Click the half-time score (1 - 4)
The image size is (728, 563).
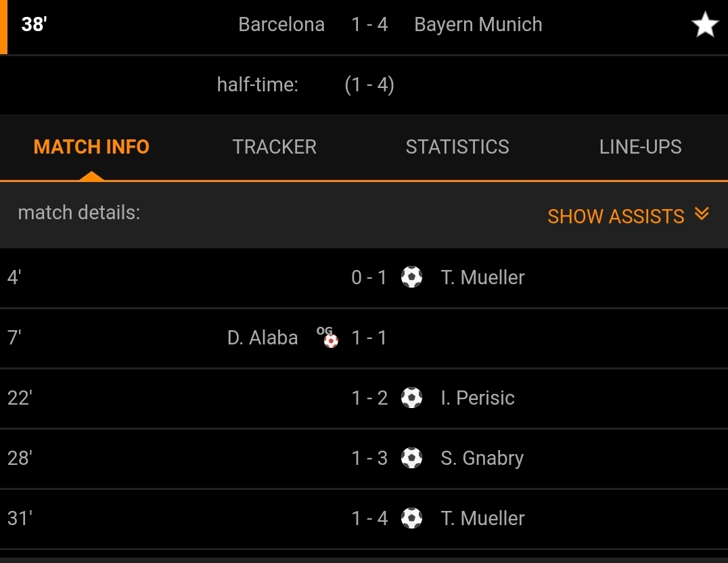coord(369,85)
